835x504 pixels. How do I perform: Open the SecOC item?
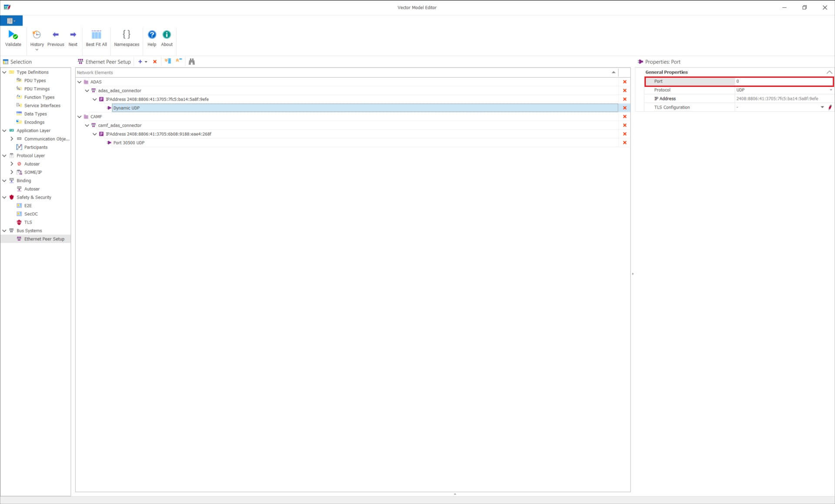coord(31,214)
